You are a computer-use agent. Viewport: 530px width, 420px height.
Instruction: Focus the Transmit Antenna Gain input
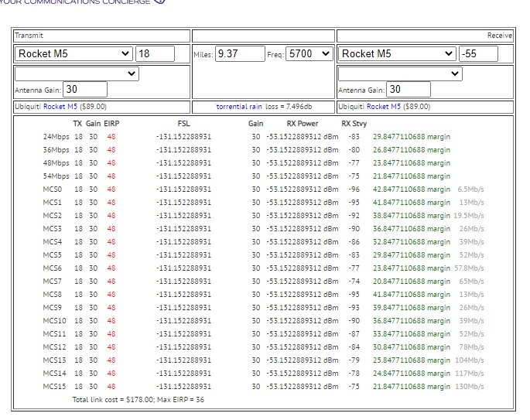84,90
